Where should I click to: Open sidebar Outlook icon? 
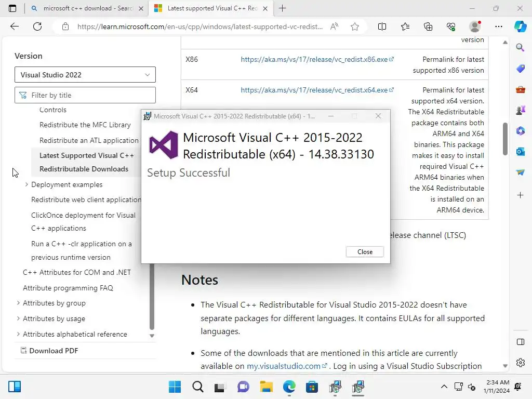[520, 151]
